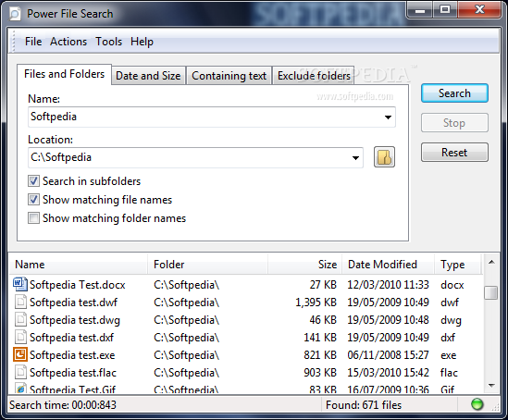Click the Stop button
508x420 pixels.
click(x=454, y=123)
